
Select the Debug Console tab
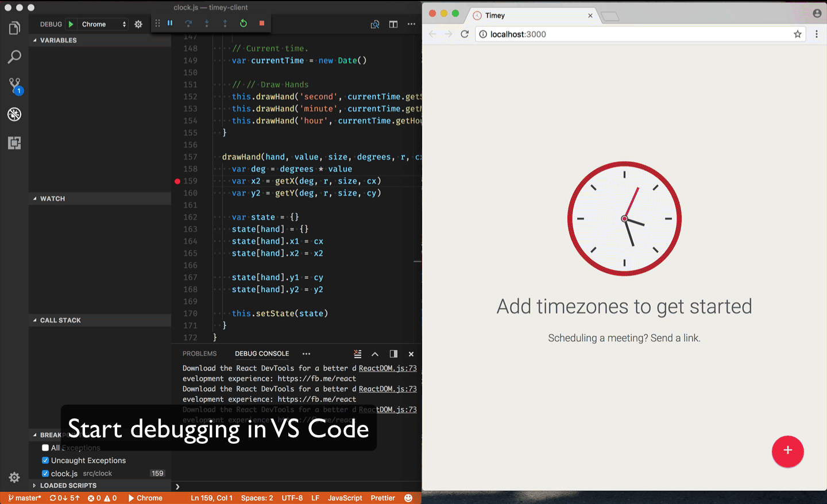262,354
